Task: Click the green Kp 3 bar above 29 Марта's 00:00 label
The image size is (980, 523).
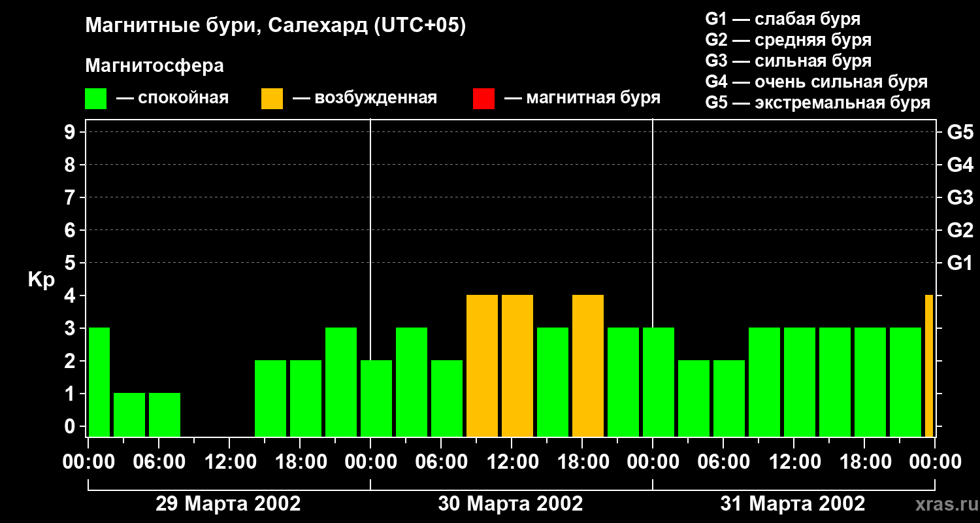Action: tap(99, 382)
